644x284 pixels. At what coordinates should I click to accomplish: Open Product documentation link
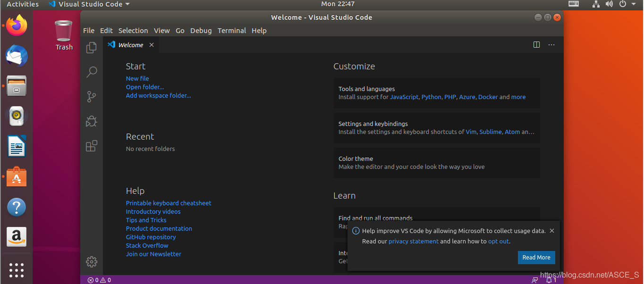[159, 228]
